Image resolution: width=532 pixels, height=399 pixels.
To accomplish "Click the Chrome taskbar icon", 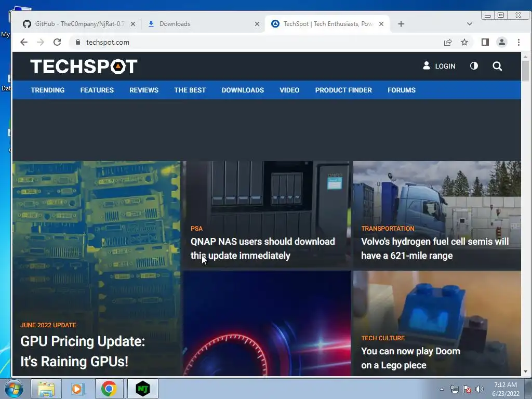I will 109,389.
